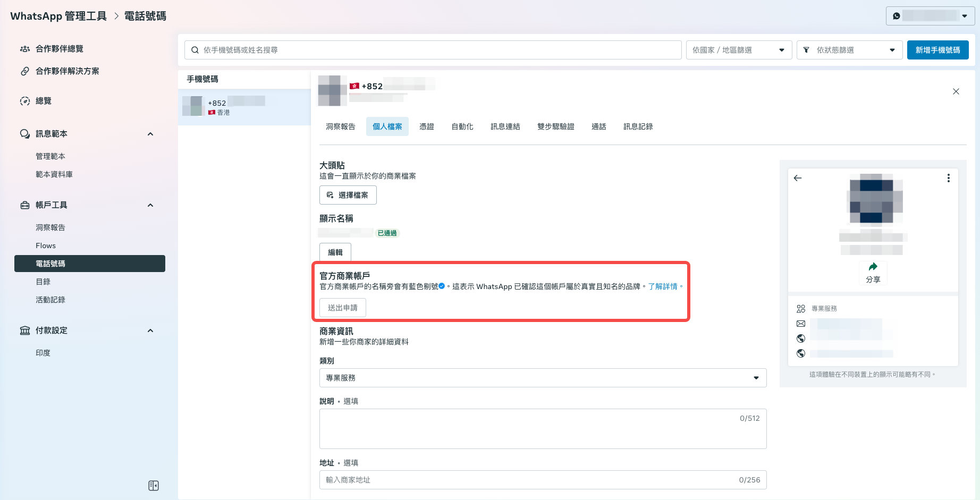Screen dimensions: 980x500
Task: Click the phone number search field
Action: coord(433,50)
